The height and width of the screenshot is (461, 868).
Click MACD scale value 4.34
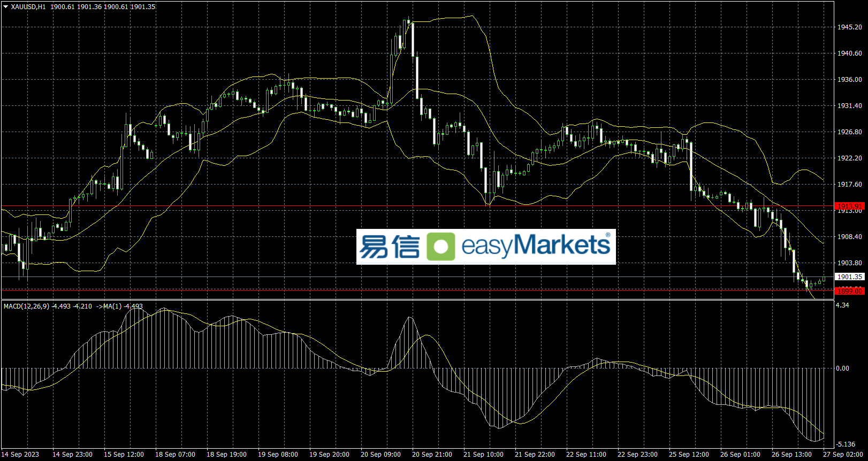pos(842,305)
